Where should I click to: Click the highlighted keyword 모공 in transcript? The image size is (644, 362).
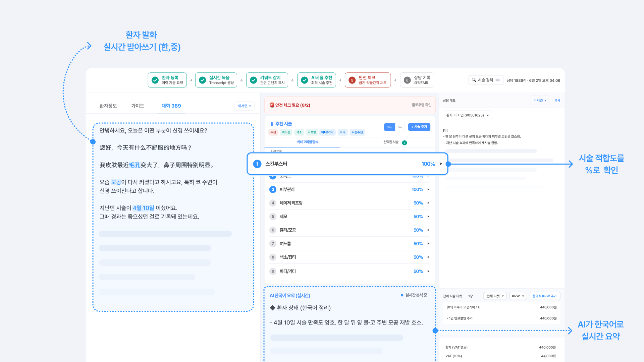coord(116,182)
